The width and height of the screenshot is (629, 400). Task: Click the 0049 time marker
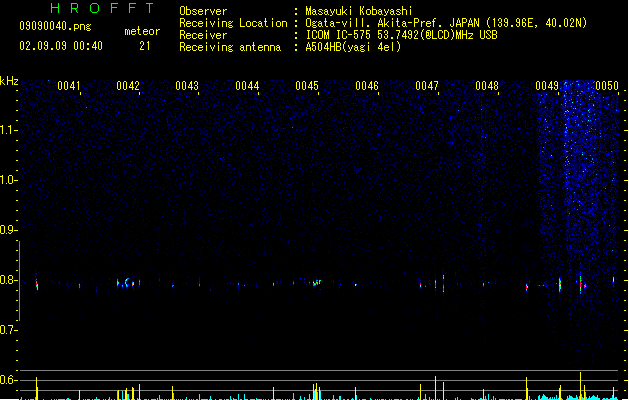547,86
